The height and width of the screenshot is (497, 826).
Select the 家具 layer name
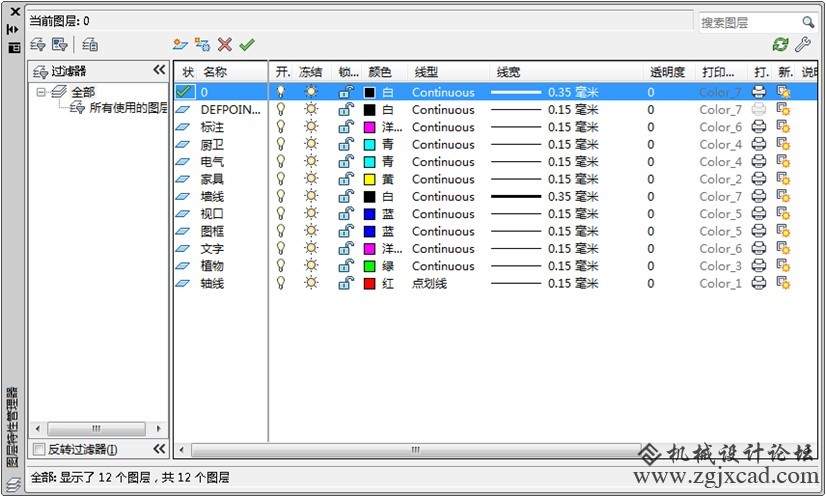(x=212, y=179)
